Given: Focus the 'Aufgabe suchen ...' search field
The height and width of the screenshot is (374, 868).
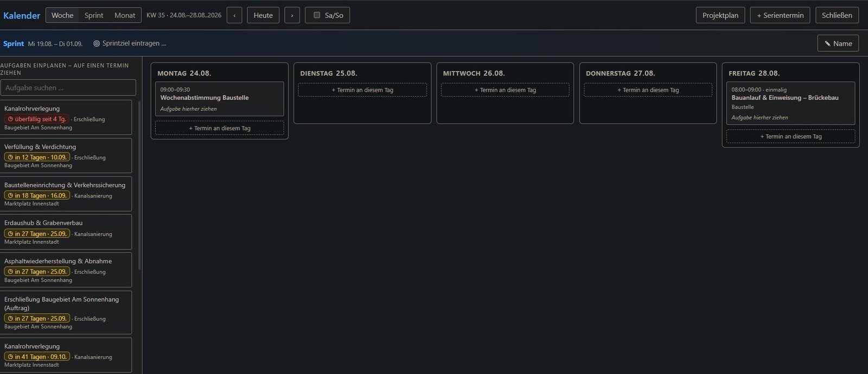Looking at the screenshot, I should [68, 87].
